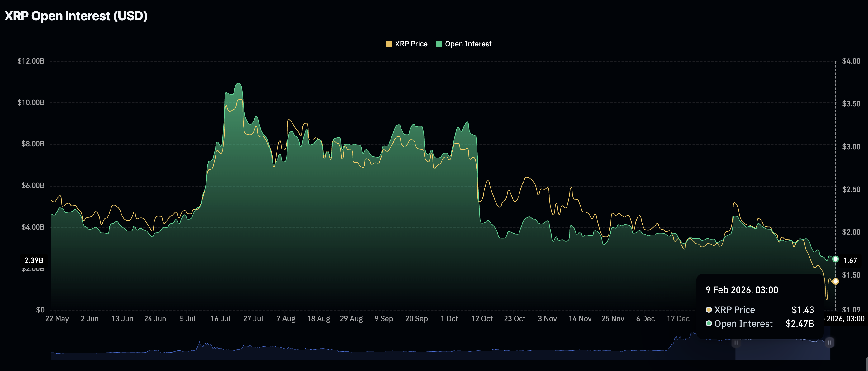
Task: Grab the right range selector handle
Action: 830,342
